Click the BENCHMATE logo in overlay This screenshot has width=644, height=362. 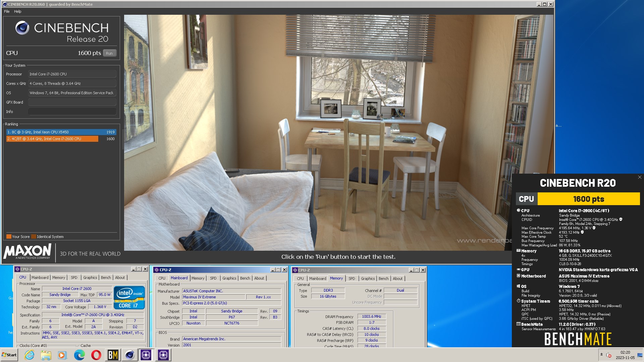[578, 339]
